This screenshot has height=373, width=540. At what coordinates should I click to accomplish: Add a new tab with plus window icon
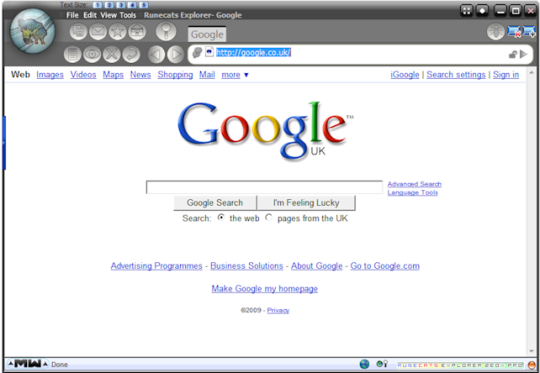click(x=529, y=32)
